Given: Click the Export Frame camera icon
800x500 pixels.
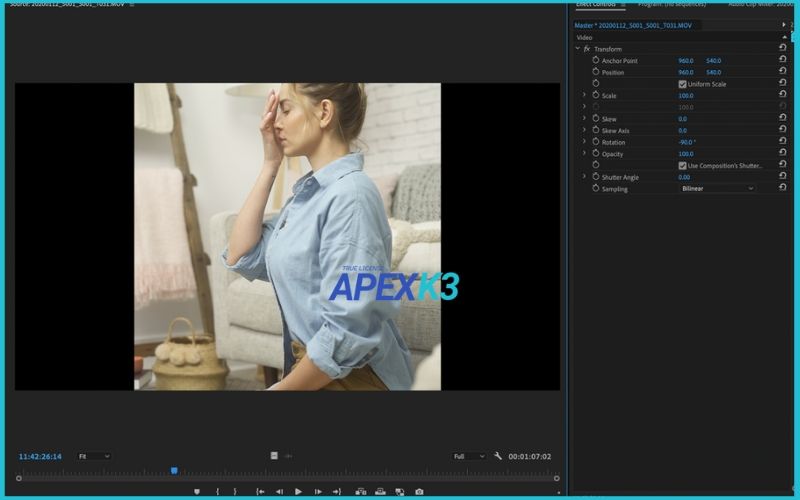Looking at the screenshot, I should (419, 491).
